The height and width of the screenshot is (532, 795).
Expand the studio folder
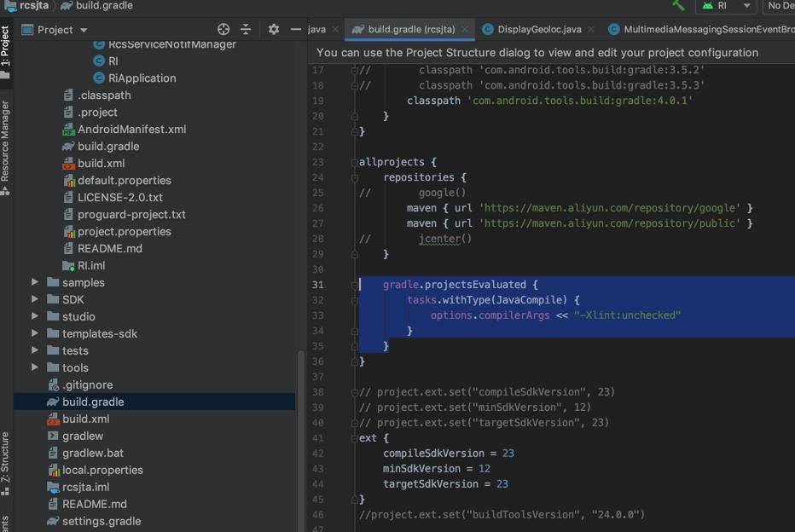pos(34,316)
